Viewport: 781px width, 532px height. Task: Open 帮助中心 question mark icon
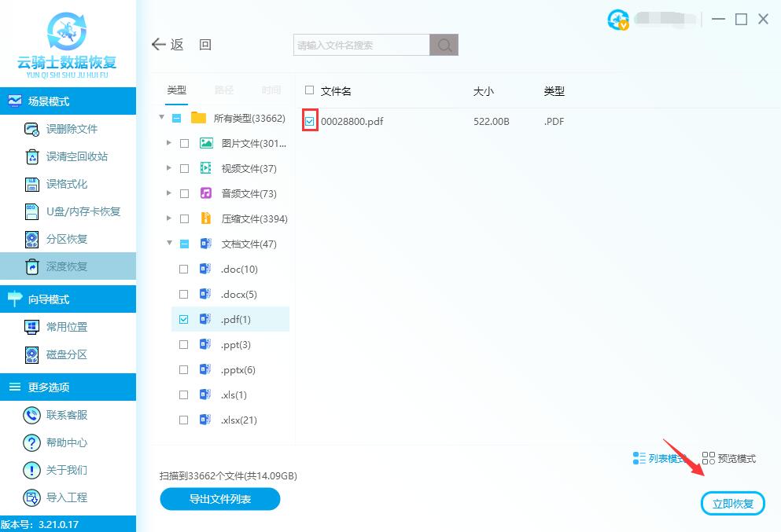coord(32,442)
